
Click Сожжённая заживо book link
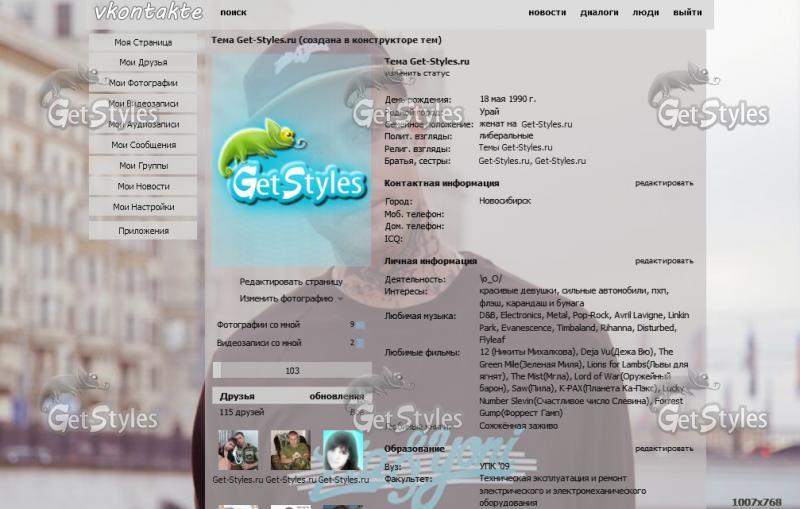tap(518, 426)
